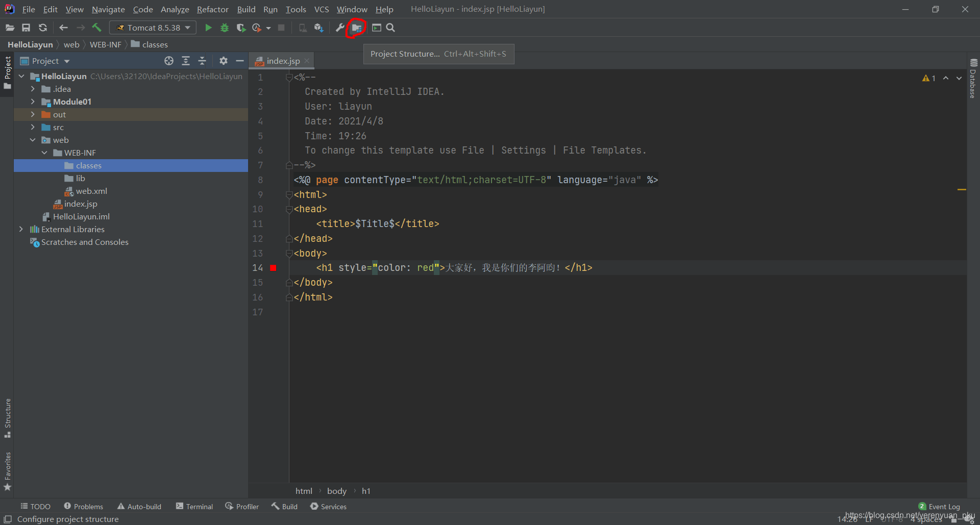Select web.xml in project tree
The width and height of the screenshot is (980, 525).
91,191
